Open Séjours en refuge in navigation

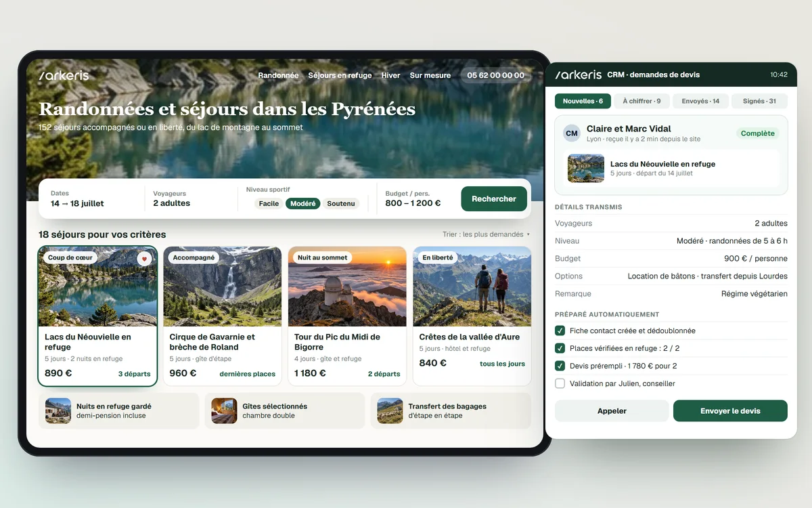point(340,75)
